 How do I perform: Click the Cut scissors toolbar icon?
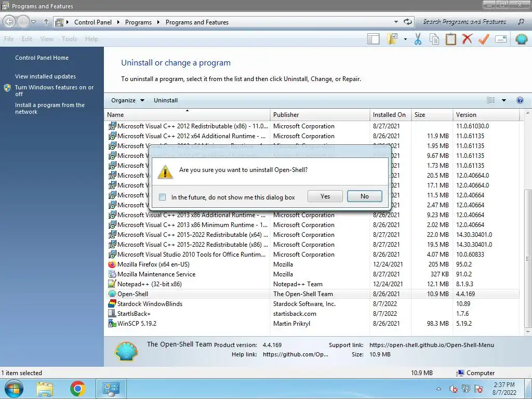[418, 39]
